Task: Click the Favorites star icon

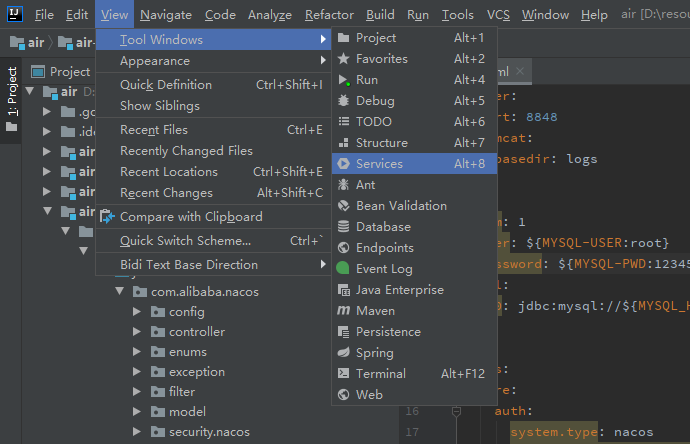Action: point(344,59)
